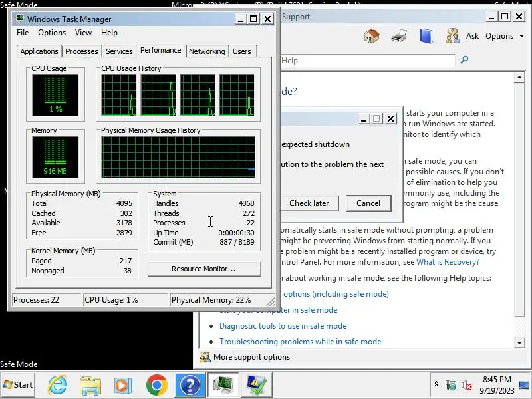Maximize the Windows Task Manager window
Screen dimensions: 532x399
point(253,19)
